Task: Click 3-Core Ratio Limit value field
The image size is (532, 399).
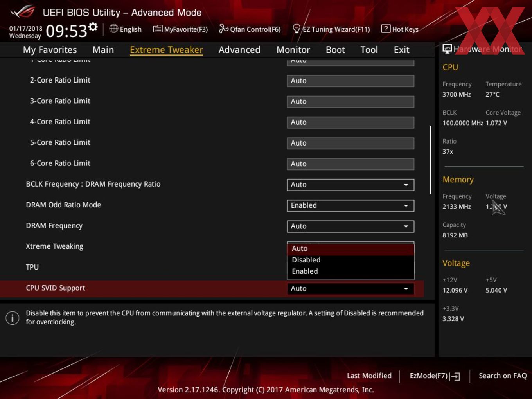Action: pos(350,101)
